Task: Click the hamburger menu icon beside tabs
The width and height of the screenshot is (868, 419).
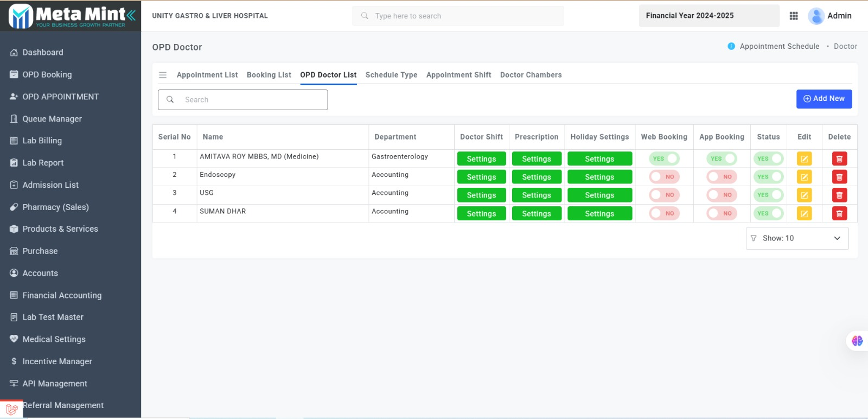Action: coord(163,75)
